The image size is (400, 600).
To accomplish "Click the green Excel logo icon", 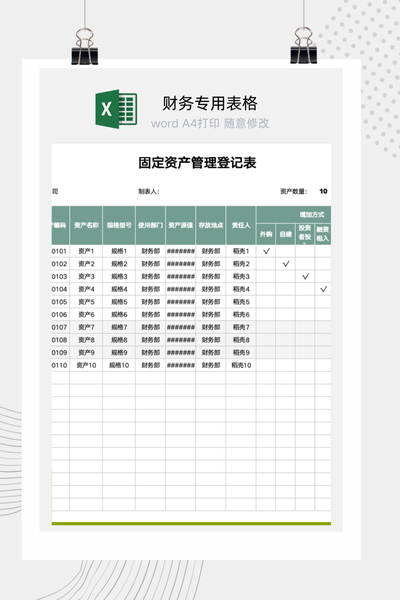I will pos(116,109).
